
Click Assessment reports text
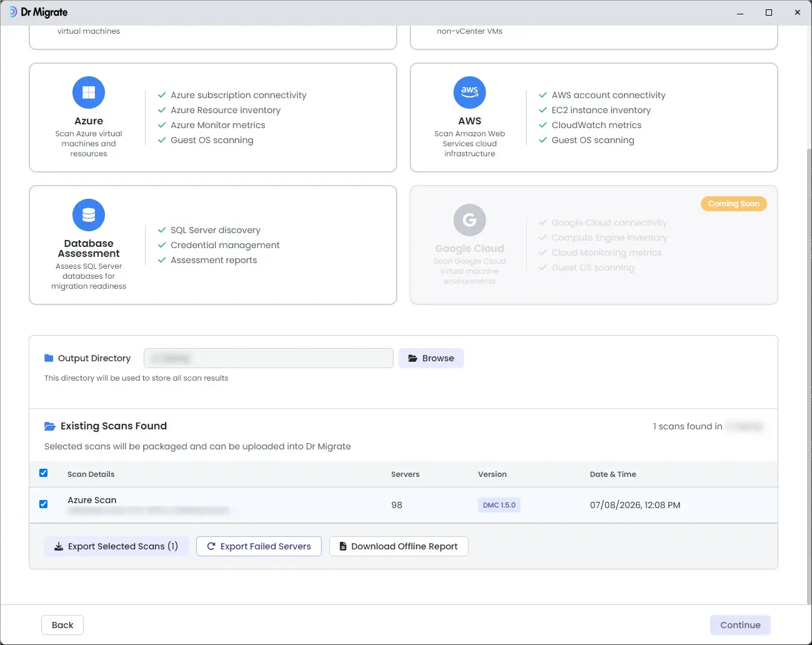coord(214,260)
